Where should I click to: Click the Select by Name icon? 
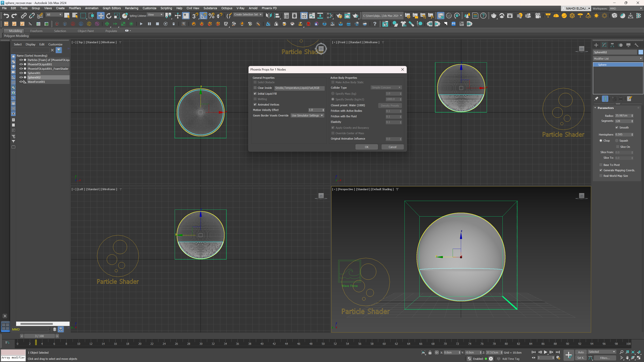pyautogui.click(x=75, y=16)
